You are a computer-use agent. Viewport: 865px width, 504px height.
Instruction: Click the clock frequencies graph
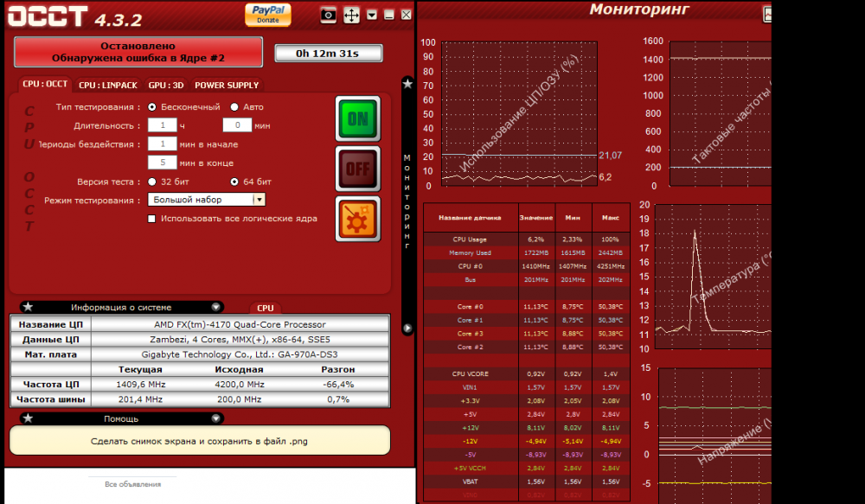click(x=720, y=113)
